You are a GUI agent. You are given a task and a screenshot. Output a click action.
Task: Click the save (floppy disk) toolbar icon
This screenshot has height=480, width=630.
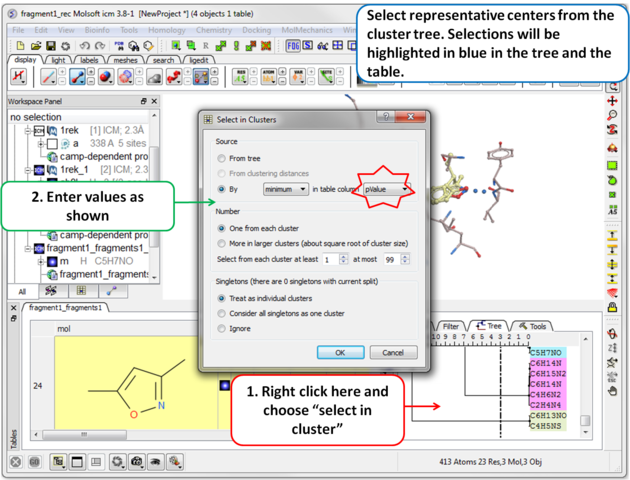point(51,46)
